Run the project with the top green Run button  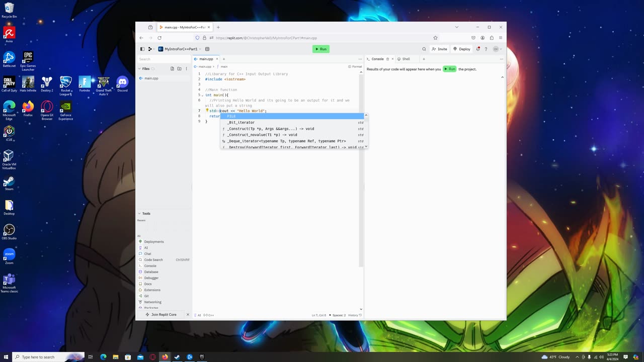320,49
